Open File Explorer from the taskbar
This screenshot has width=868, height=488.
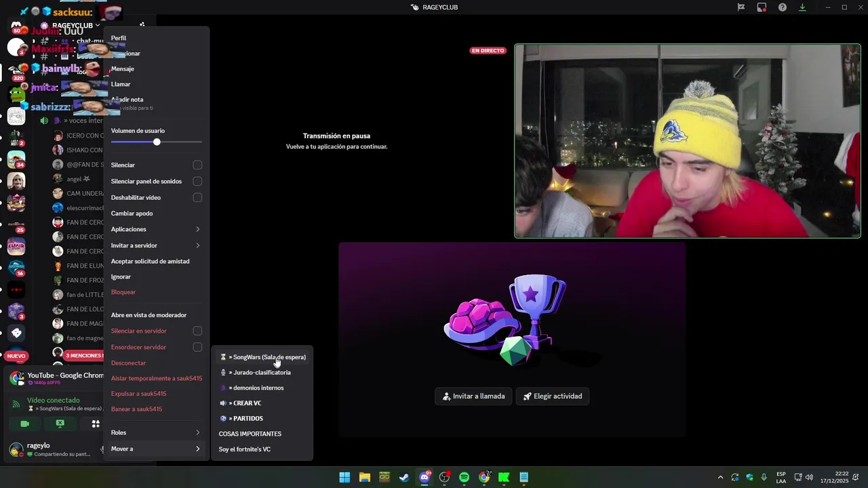coord(364,477)
